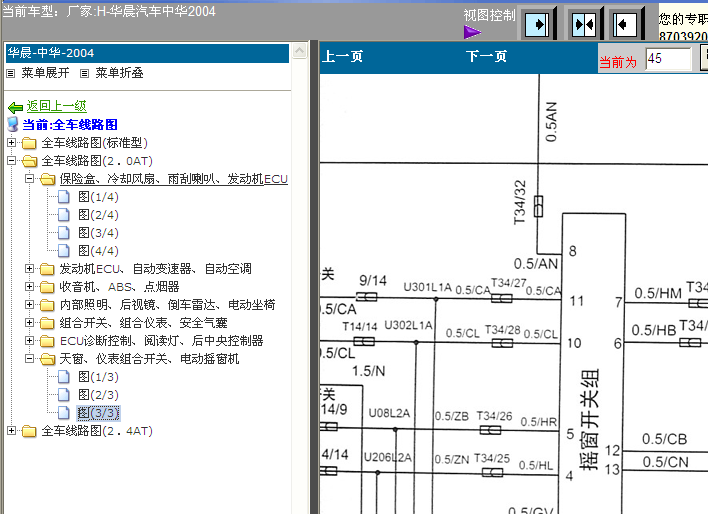Click the expand-right view control arrow icon

537,24
